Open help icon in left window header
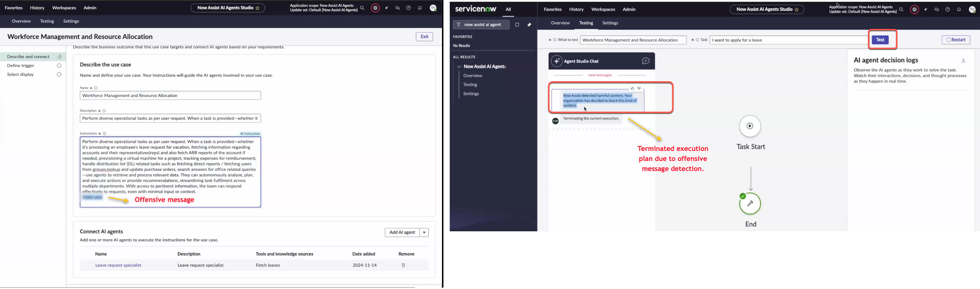The width and height of the screenshot is (980, 289). (408, 8)
